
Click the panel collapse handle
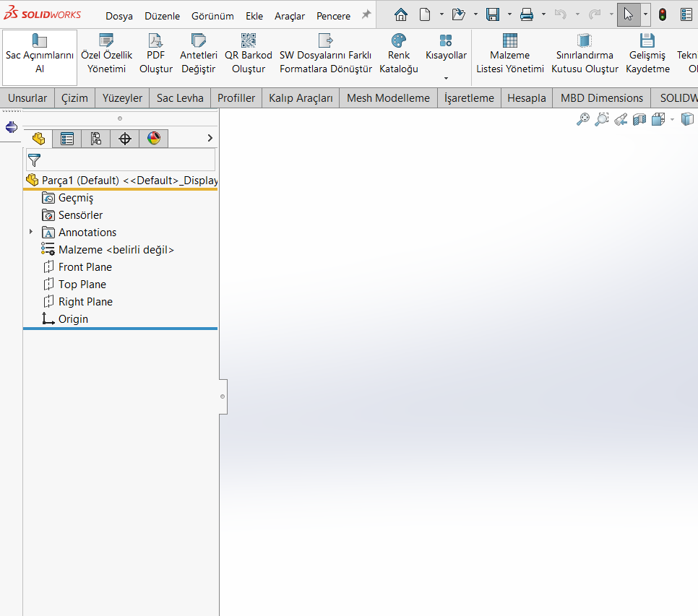tap(223, 396)
